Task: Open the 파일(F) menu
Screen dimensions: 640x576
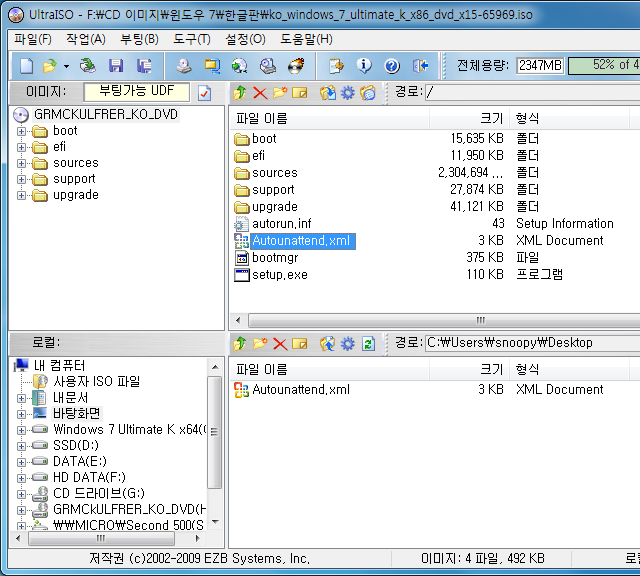Action: pos(33,39)
